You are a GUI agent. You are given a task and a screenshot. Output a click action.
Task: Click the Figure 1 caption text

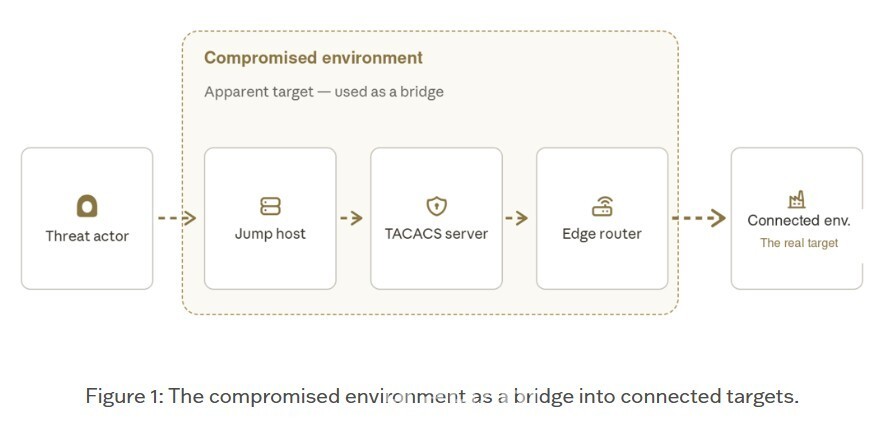[442, 396]
